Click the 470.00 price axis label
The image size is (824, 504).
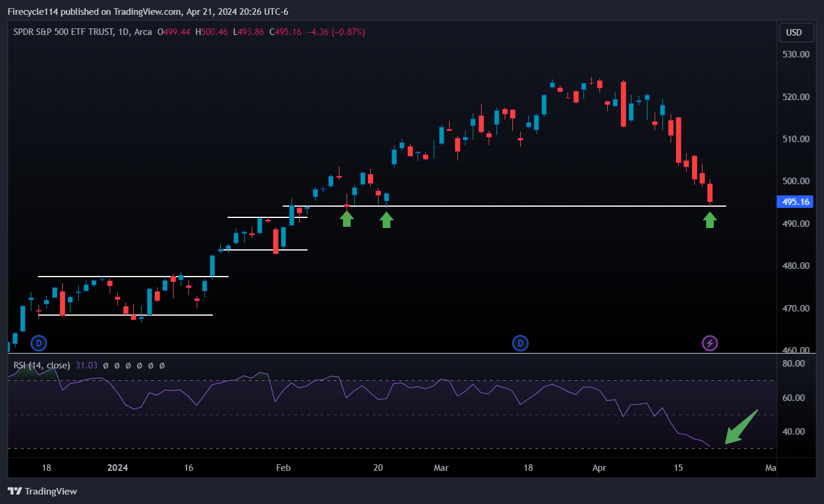pos(796,309)
